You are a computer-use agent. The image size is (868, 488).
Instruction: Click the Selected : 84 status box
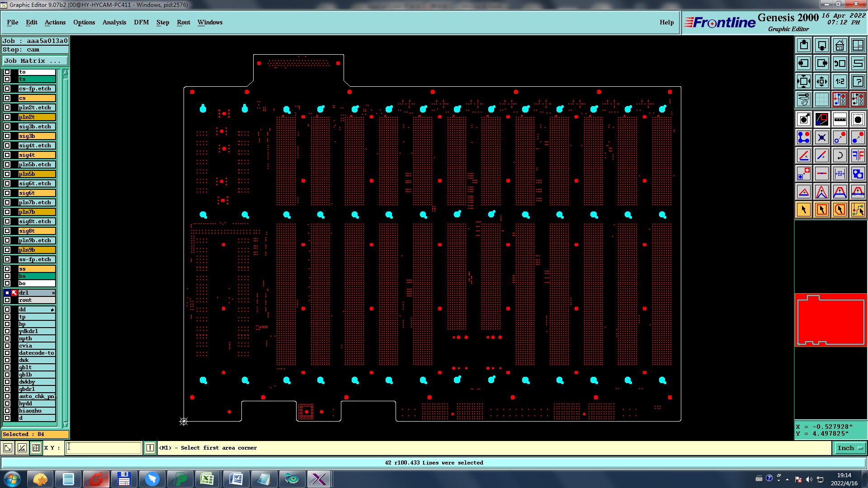tap(35, 434)
